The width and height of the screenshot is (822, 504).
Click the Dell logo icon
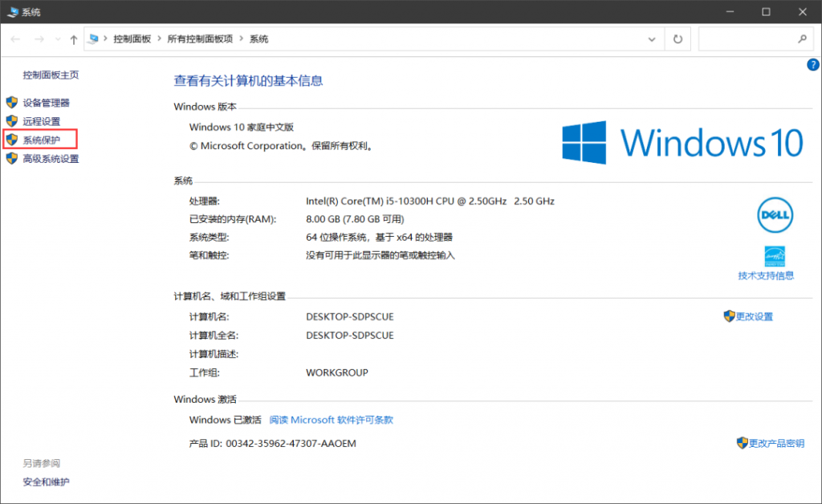(x=775, y=214)
